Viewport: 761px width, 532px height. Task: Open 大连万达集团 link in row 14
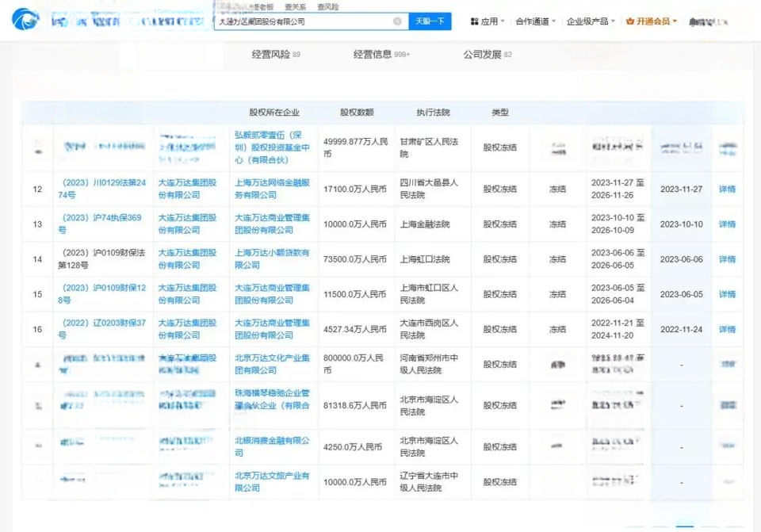(x=187, y=258)
